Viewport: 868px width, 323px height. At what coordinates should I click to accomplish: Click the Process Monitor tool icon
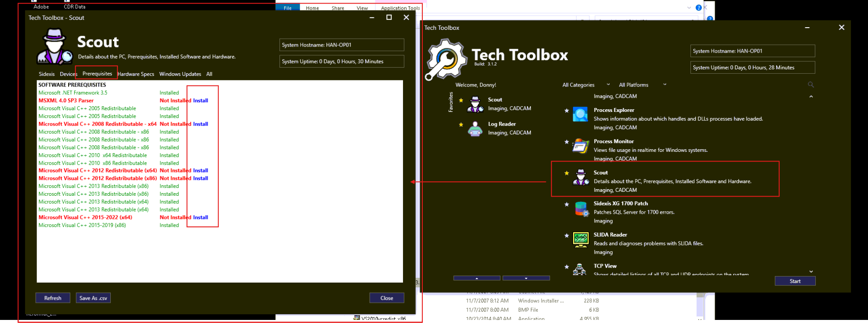tap(580, 146)
